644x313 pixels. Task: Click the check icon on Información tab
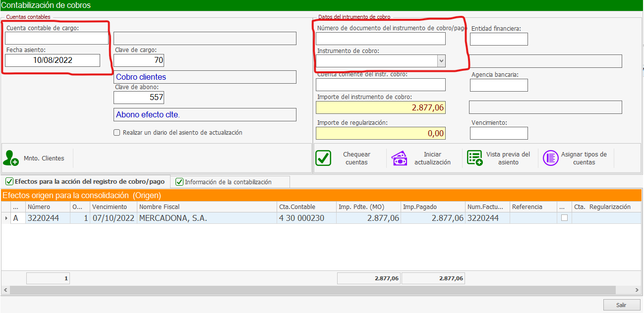(x=179, y=182)
